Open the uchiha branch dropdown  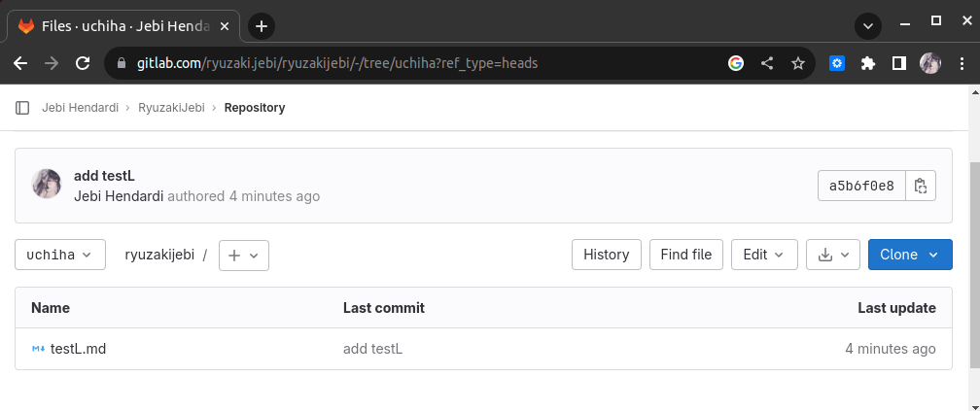coord(60,255)
